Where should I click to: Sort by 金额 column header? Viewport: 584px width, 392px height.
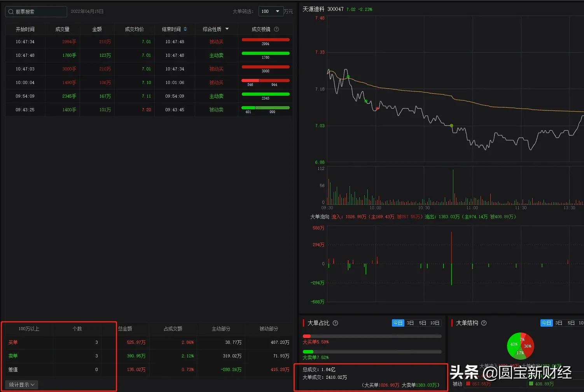pyautogui.click(x=97, y=29)
